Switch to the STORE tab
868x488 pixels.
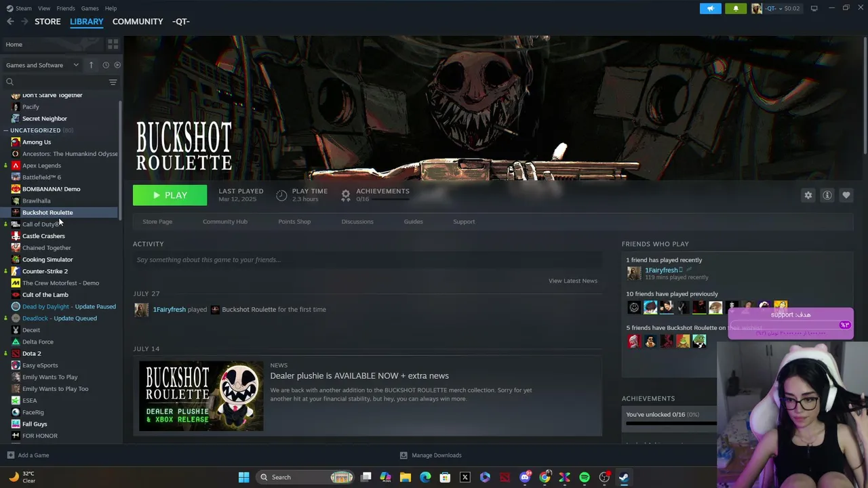[47, 22]
